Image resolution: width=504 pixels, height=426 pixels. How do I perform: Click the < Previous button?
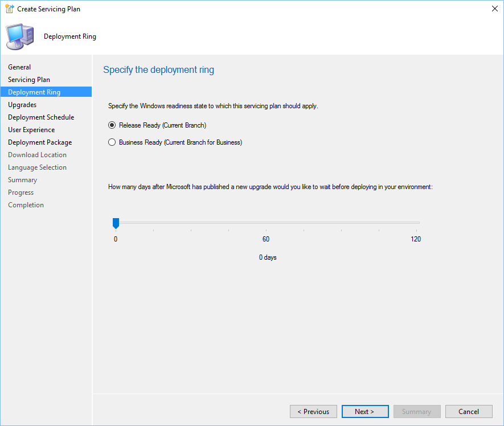point(313,412)
